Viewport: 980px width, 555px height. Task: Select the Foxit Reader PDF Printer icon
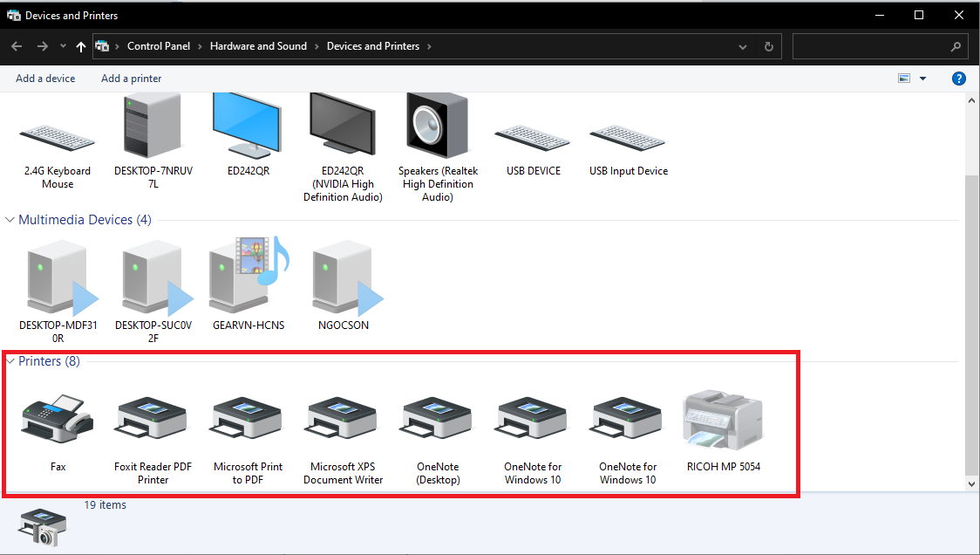[x=153, y=417]
